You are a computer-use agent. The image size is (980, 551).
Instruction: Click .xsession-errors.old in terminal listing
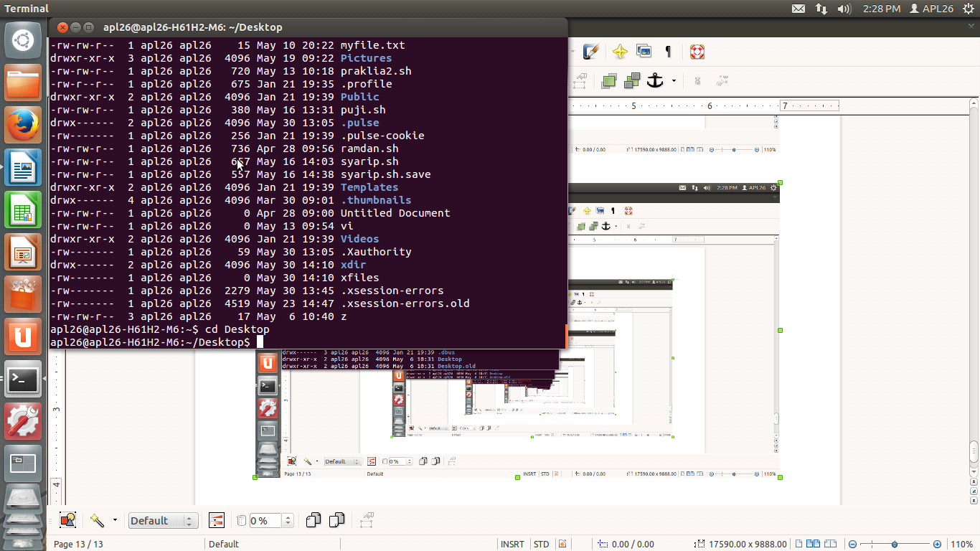click(405, 303)
